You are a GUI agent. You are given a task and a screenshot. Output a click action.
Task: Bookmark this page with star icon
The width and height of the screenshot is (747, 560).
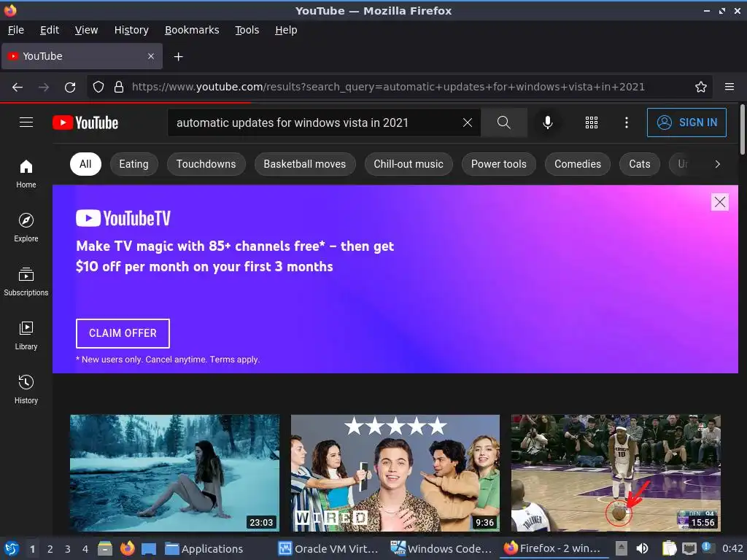pyautogui.click(x=701, y=87)
